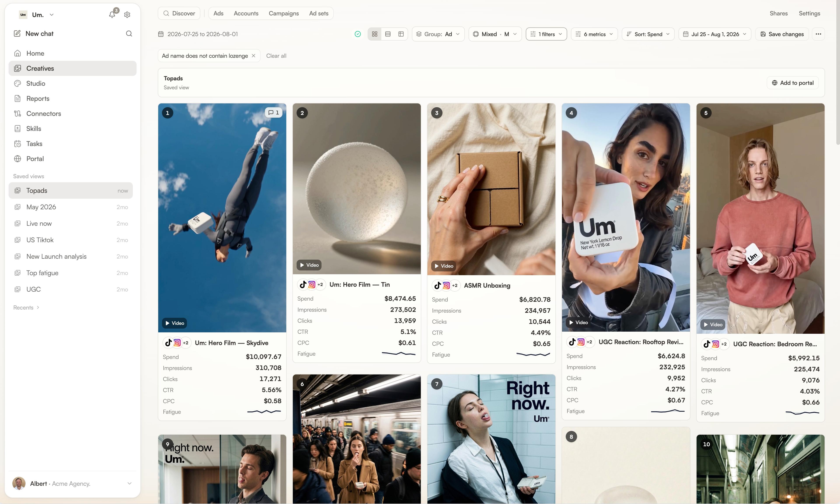Open Reports section
Screen dimensions: 840x504
(x=73, y=98)
